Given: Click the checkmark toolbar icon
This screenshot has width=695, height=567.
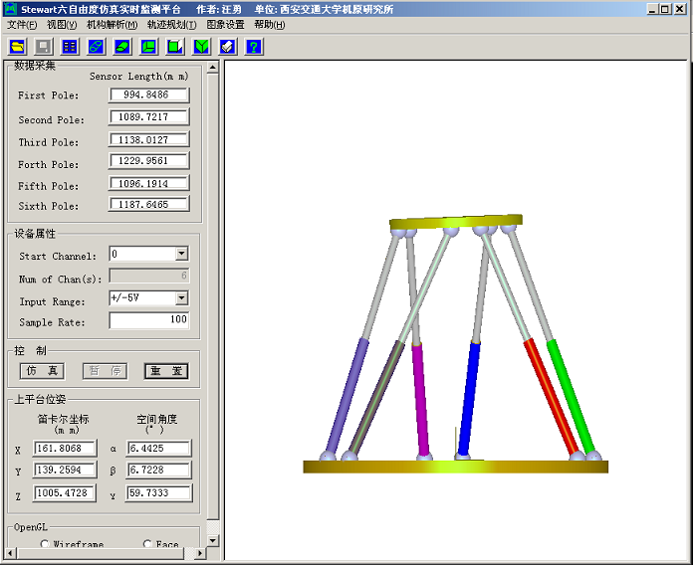Looking at the screenshot, I should click(227, 46).
